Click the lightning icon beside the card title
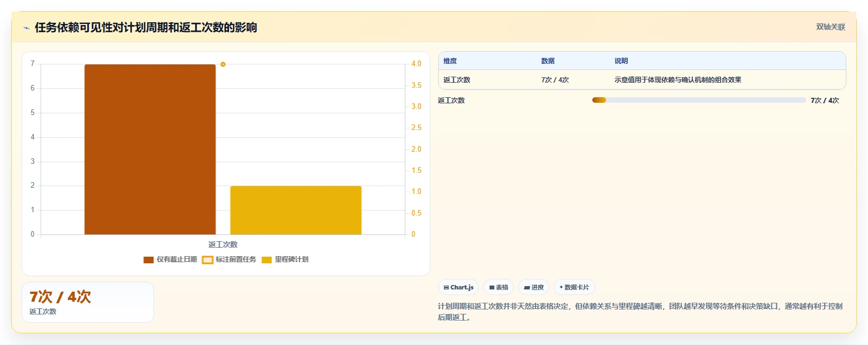The image size is (868, 345). (x=27, y=28)
